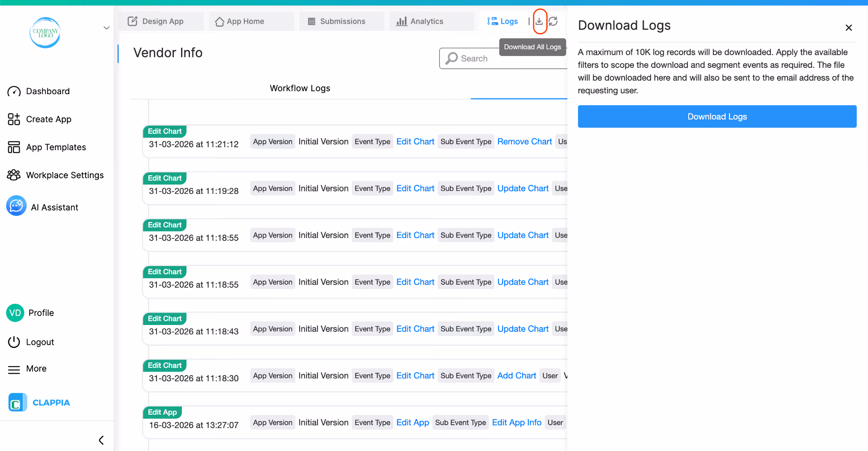Click the Create App icon
The width and height of the screenshot is (868, 451).
14,119
